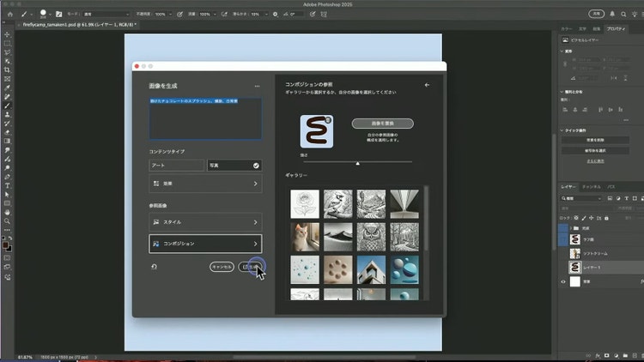Image resolution: width=644 pixels, height=362 pixels.
Task: Reset settings icon in generate dialog
Action: click(154, 267)
